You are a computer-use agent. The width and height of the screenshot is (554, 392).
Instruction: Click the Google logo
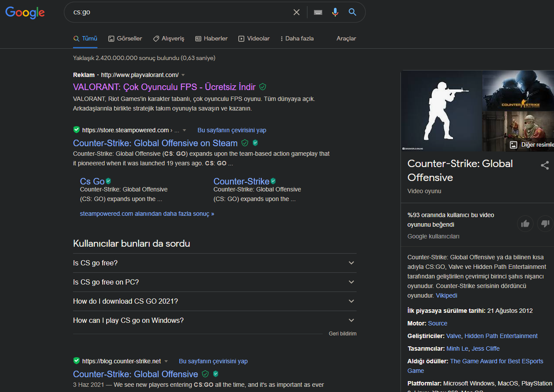25,13
